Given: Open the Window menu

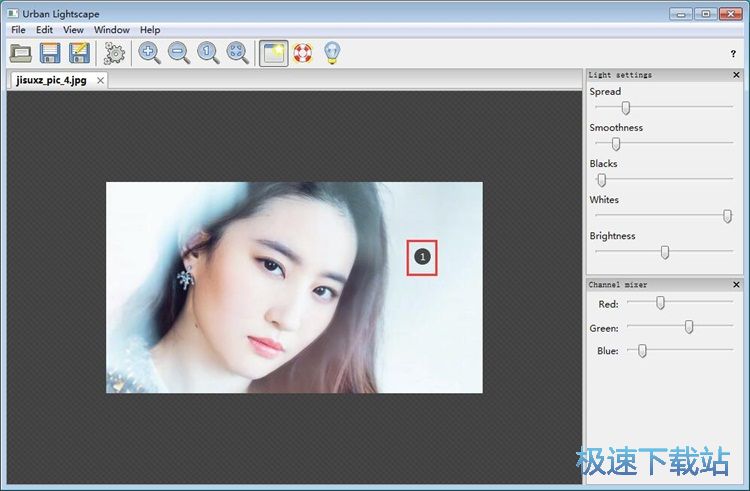Looking at the screenshot, I should point(111,30).
